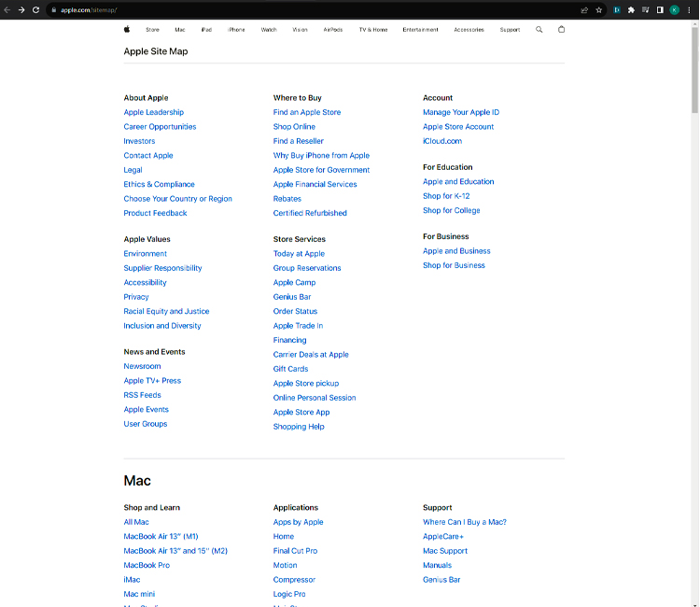Open Ethics & Compliance link
The height and width of the screenshot is (607, 700).
click(159, 184)
